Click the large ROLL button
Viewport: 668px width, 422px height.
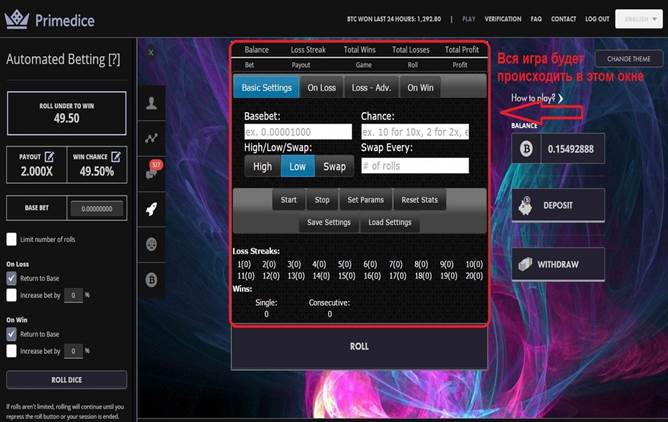click(x=359, y=347)
